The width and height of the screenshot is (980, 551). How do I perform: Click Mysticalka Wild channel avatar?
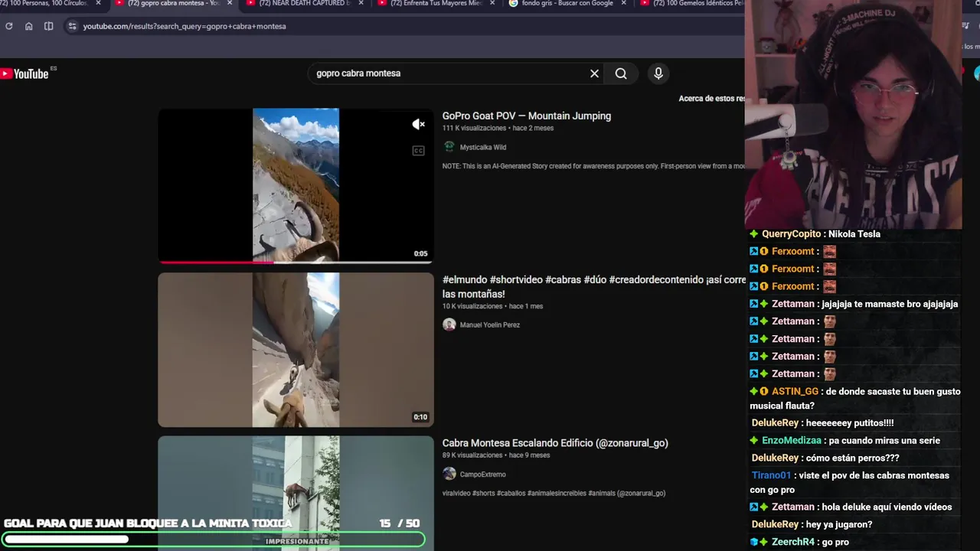(x=449, y=147)
